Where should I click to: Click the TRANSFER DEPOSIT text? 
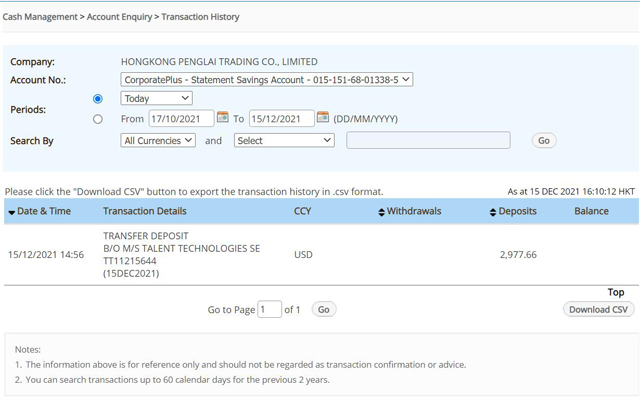(x=146, y=236)
